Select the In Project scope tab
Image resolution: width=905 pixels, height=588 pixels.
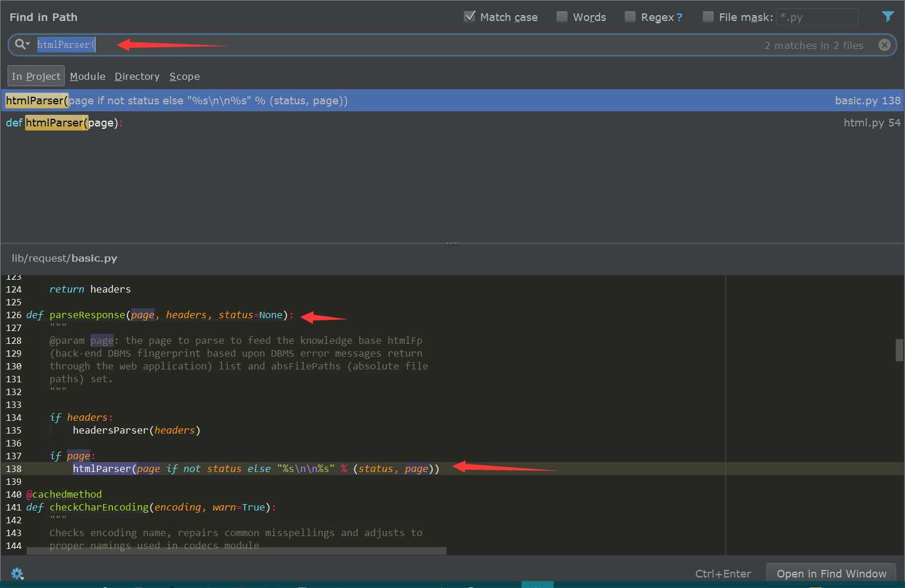36,76
